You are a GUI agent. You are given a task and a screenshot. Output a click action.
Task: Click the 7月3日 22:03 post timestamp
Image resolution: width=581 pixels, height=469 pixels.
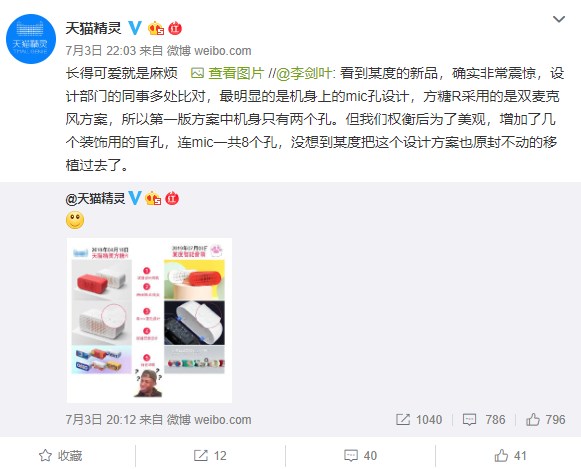point(101,51)
